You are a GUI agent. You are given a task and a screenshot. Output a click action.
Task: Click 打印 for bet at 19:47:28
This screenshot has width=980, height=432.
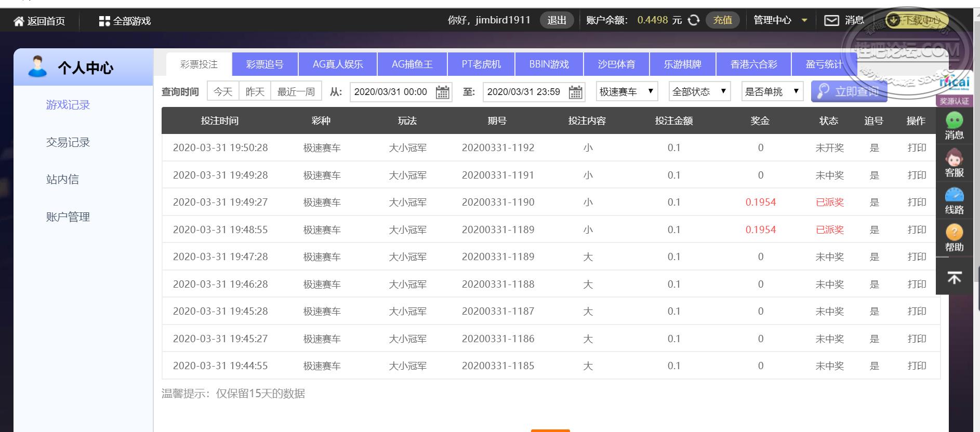917,257
